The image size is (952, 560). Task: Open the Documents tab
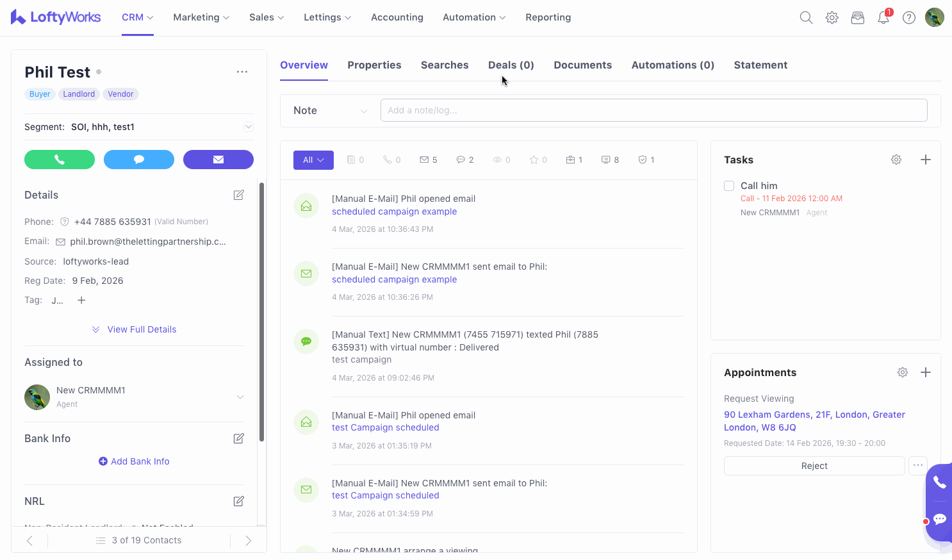click(582, 65)
